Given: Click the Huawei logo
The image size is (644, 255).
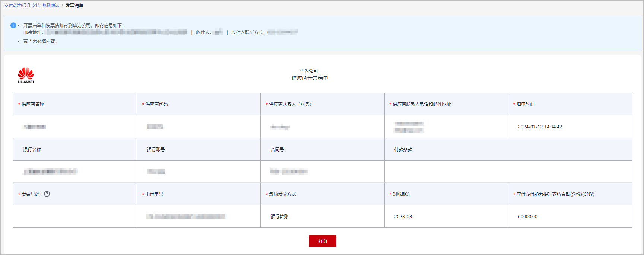Looking at the screenshot, I should pos(26,76).
